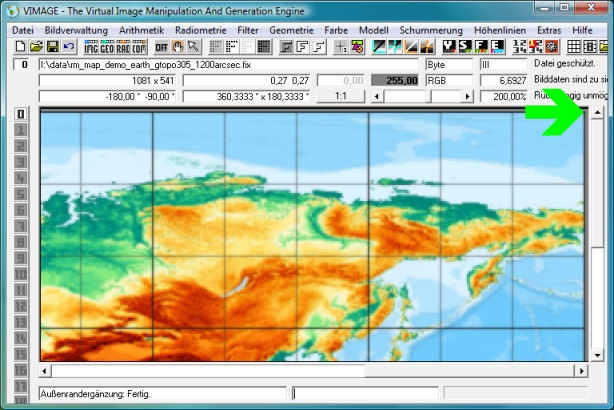Viewport: 614px width, 410px height.
Task: Click the 255,00 value button
Action: 394,80
